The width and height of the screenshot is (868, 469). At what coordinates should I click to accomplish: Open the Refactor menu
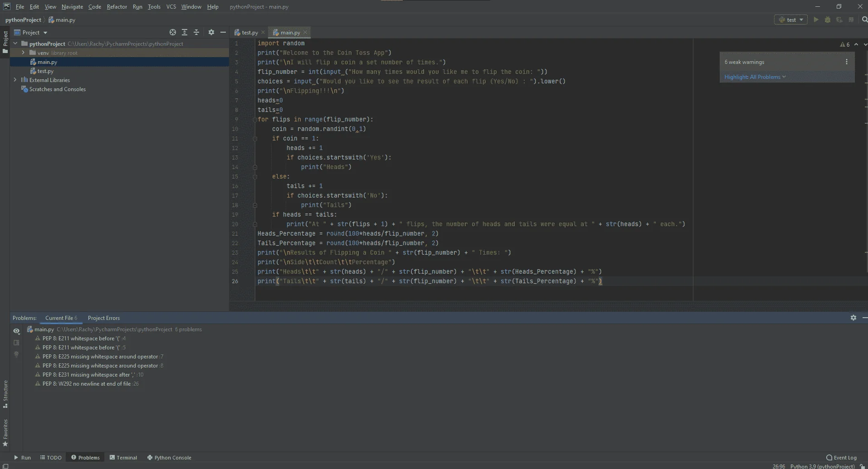tap(117, 6)
